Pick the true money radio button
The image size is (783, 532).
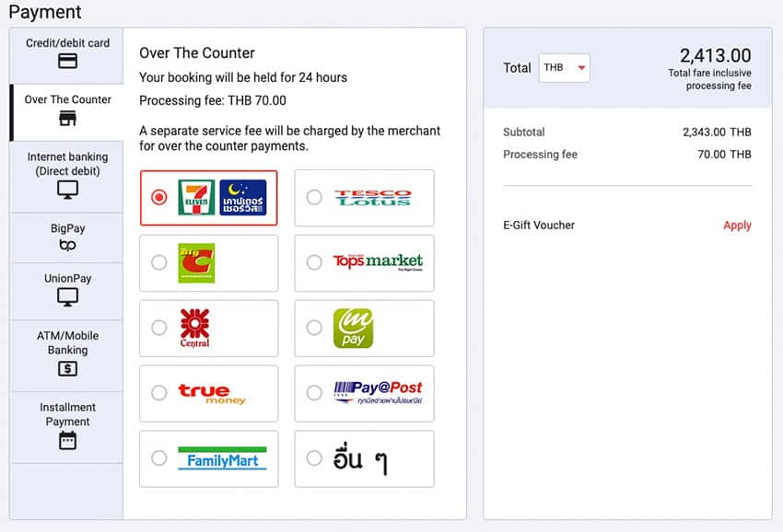coord(159,393)
